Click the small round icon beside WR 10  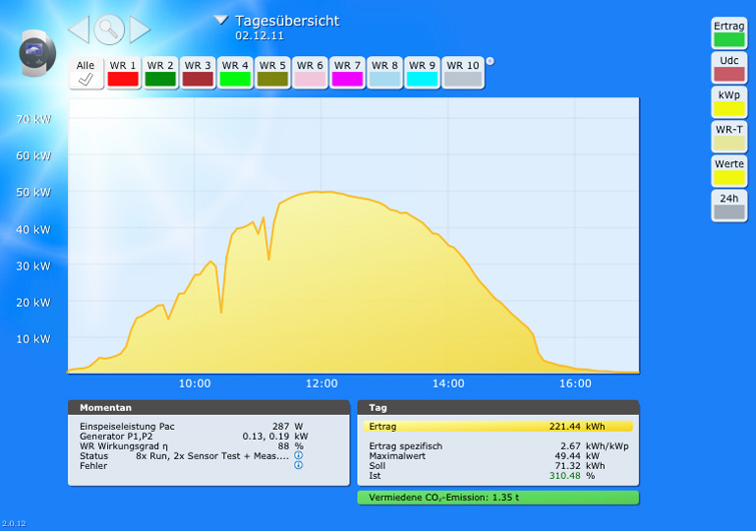click(490, 61)
